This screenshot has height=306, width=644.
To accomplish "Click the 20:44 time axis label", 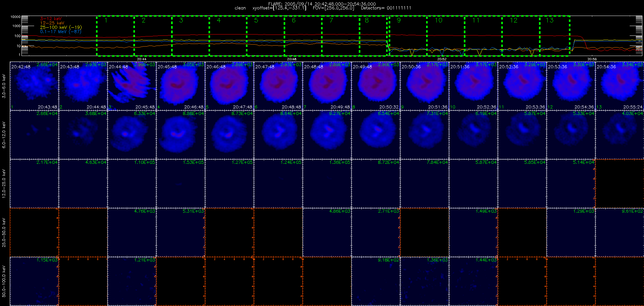I will (141, 59).
